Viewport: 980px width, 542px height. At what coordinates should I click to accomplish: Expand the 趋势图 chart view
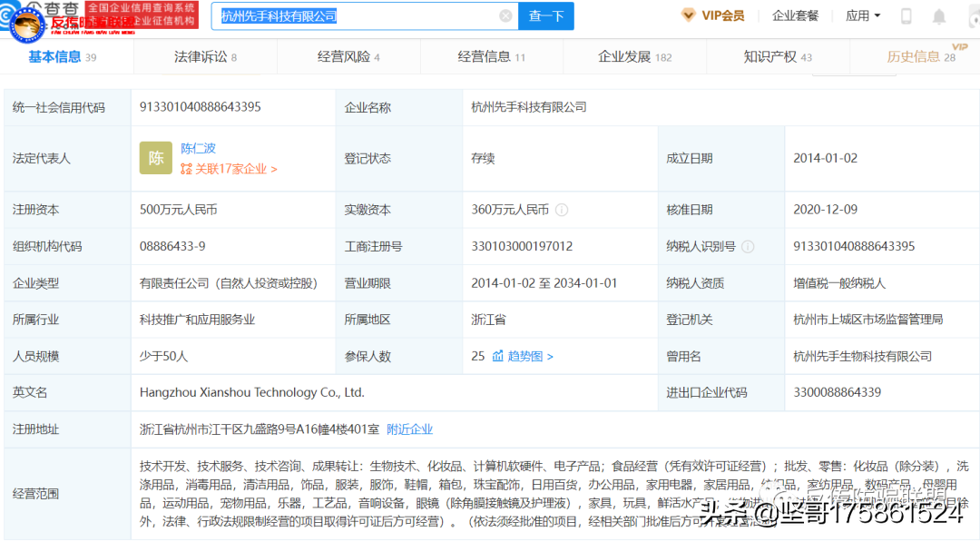[x=524, y=356]
